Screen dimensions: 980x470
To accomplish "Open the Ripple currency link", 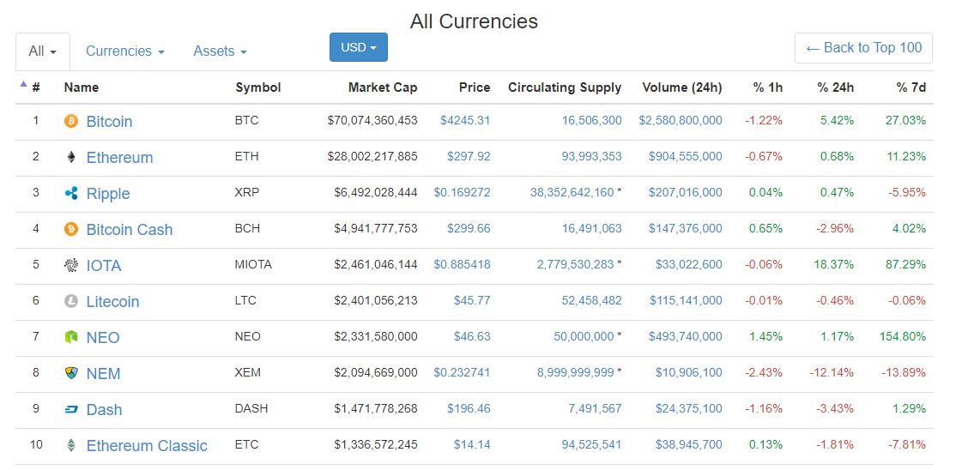I will [108, 194].
